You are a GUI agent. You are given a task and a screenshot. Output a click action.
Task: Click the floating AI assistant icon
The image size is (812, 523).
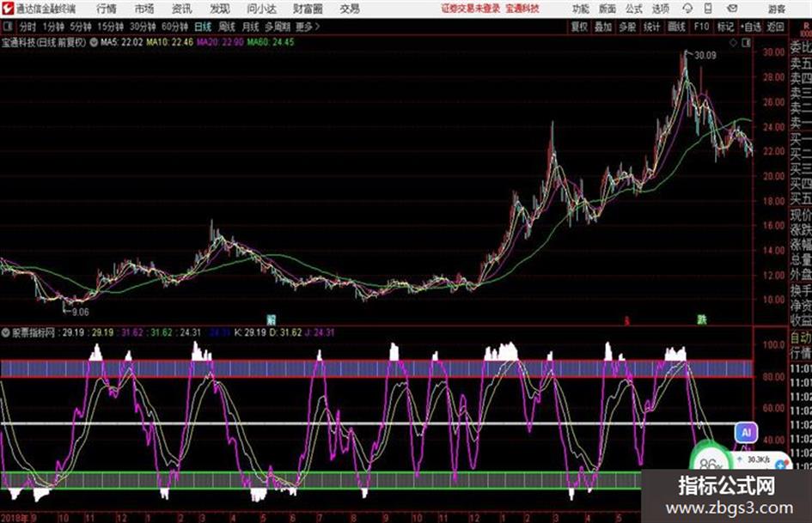click(746, 432)
